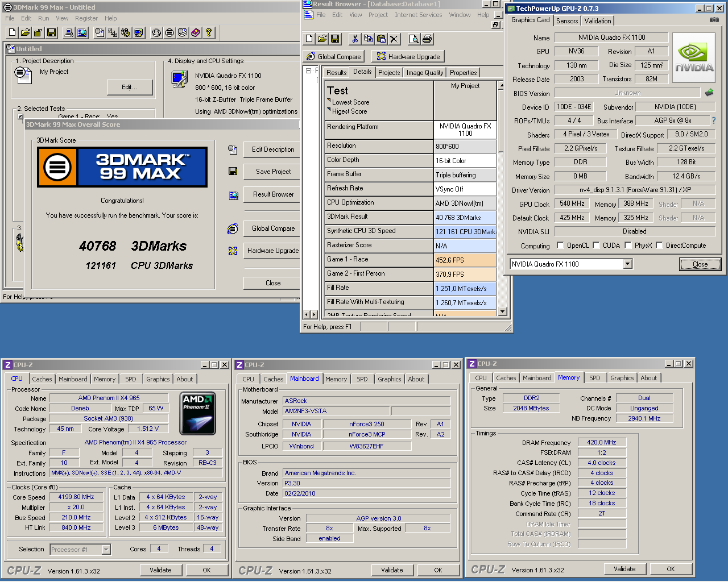Open the Run menu in 3DMark 99 Max
Image resolution: width=728 pixels, height=582 pixels.
[44, 18]
